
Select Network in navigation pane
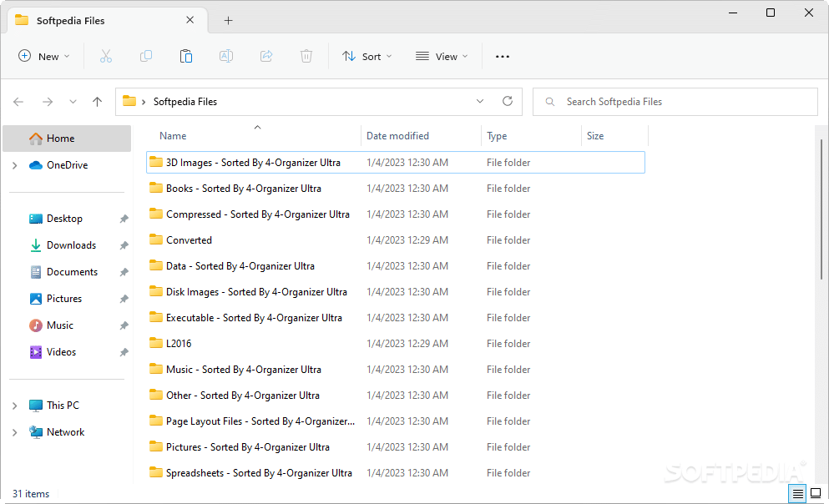[67, 432]
